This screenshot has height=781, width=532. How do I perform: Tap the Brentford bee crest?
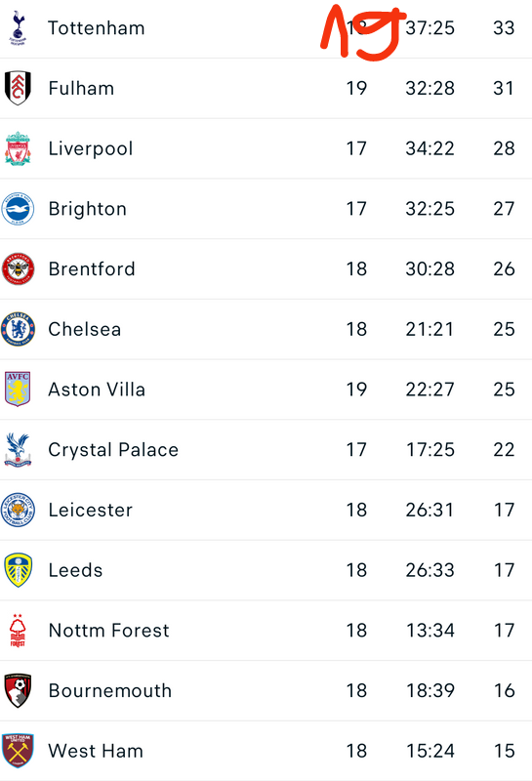[x=18, y=269]
